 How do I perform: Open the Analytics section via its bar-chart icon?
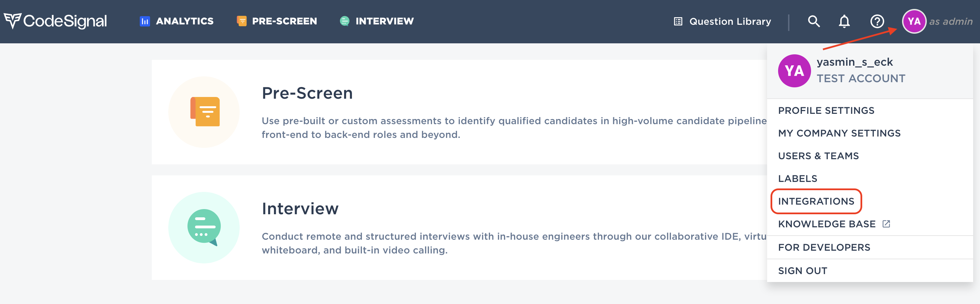[145, 21]
